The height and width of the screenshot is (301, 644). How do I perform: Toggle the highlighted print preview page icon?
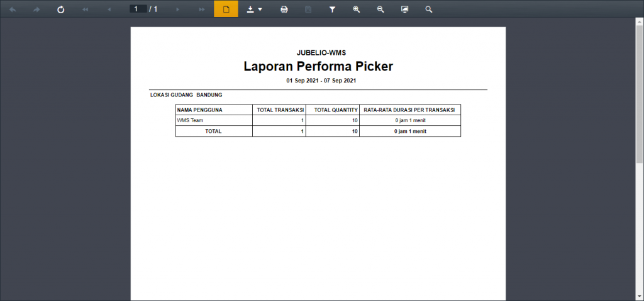tap(226, 9)
